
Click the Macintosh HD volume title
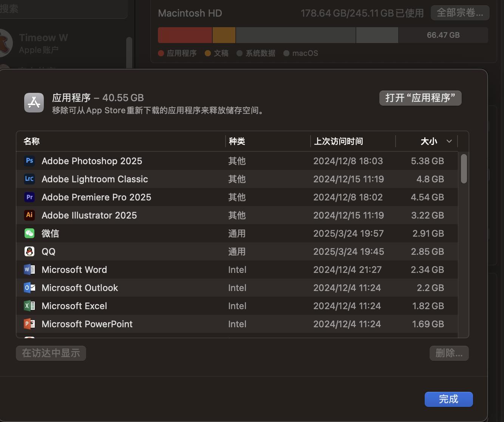[190, 13]
